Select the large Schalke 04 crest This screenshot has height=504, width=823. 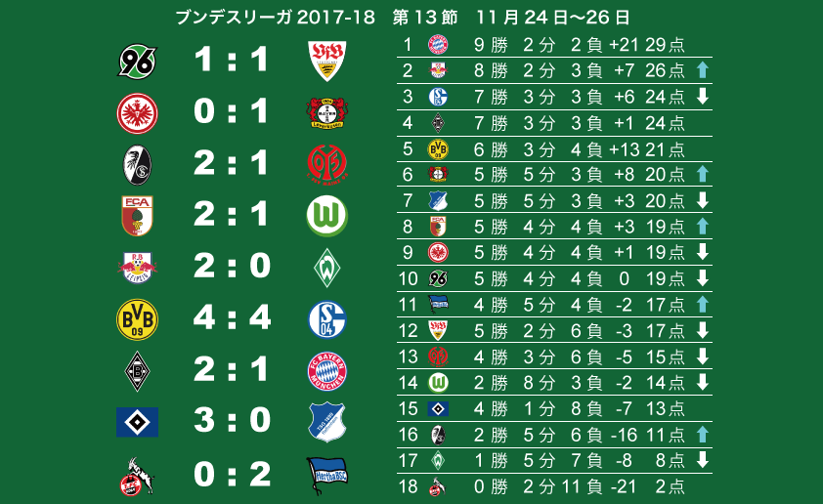(x=327, y=319)
